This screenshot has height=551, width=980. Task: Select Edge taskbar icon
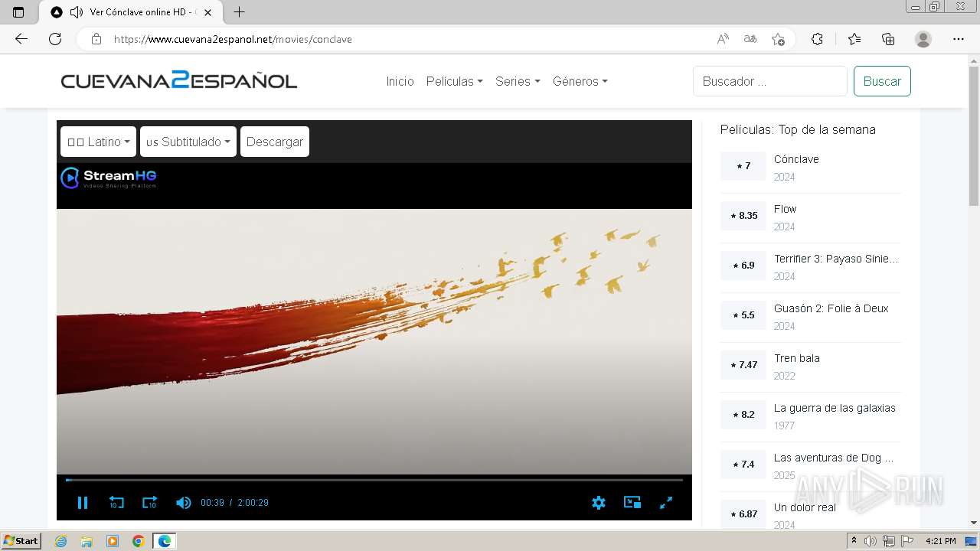click(165, 541)
